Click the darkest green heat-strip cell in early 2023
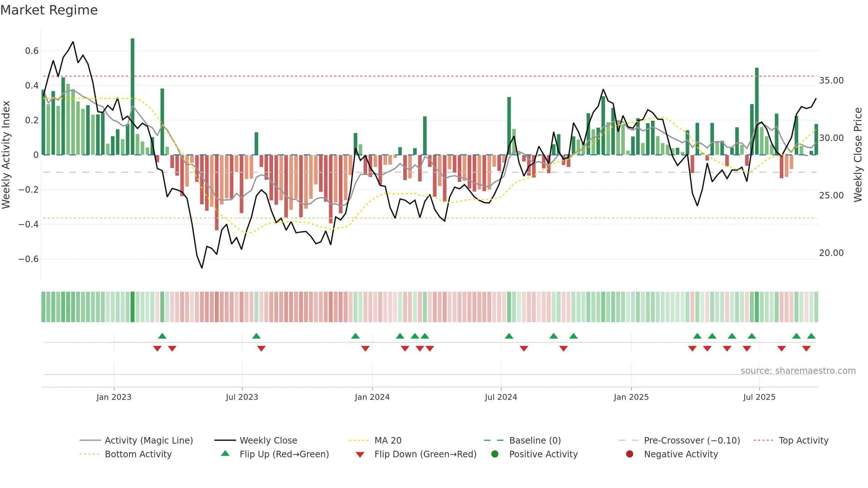Screen dimensions: 868x488 (132, 307)
